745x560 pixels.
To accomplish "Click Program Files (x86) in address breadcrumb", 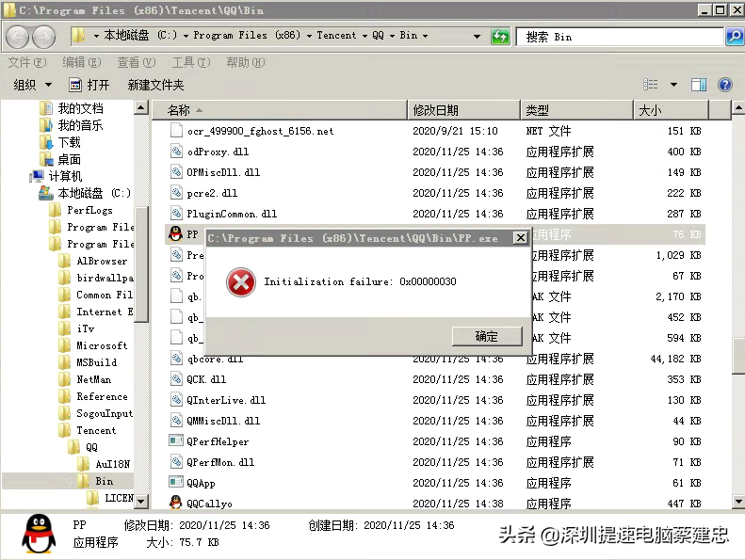I will 247,35.
